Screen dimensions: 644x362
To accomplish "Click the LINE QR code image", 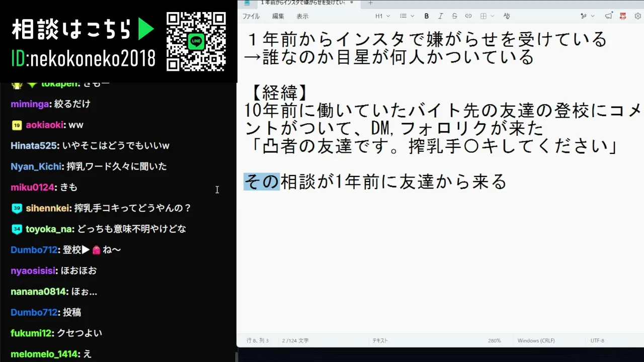I will (x=196, y=41).
